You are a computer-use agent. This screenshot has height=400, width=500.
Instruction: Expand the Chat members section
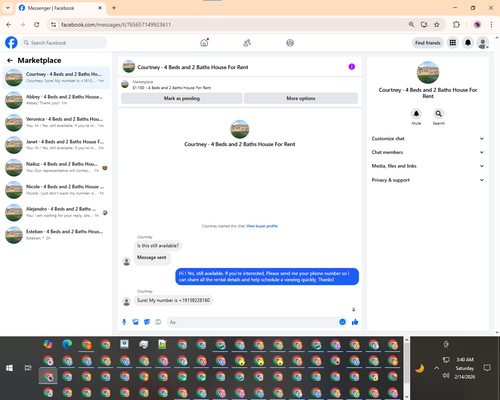(428, 152)
